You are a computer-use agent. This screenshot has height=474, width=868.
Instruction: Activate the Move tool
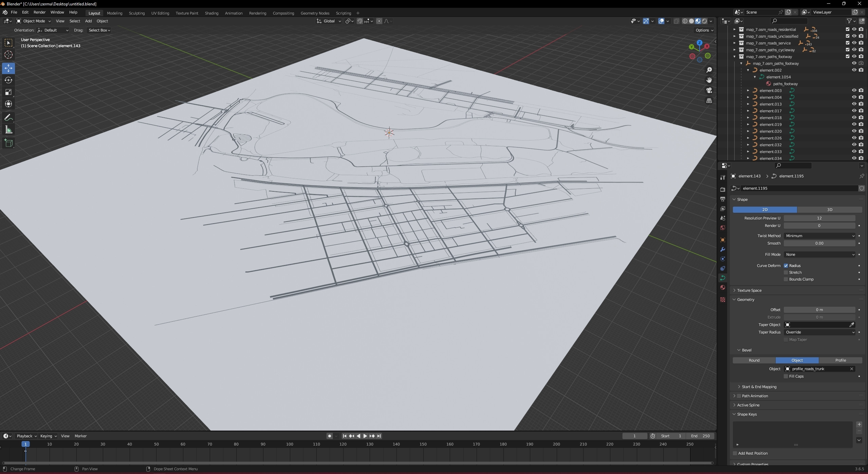tap(8, 68)
